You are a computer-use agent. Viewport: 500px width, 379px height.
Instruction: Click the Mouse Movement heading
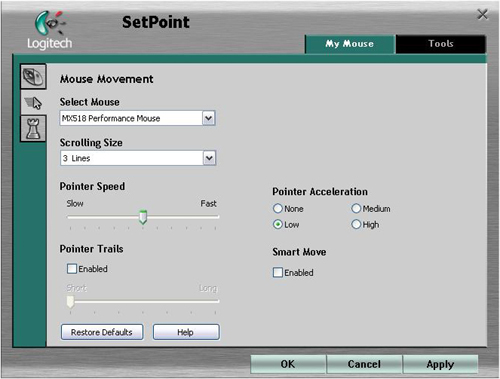[107, 79]
